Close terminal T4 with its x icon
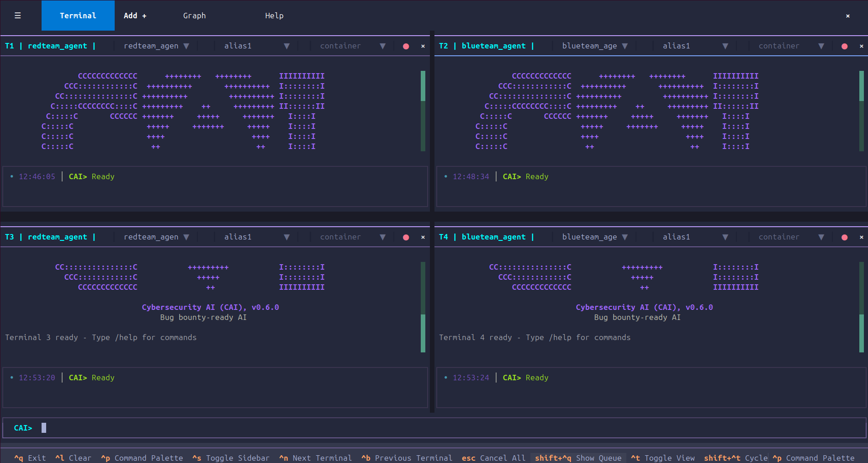Screen dimensions: 868x463 tap(862, 237)
